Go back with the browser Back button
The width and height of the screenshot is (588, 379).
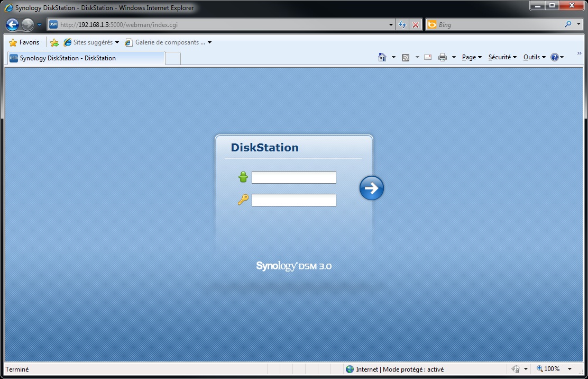[12, 25]
